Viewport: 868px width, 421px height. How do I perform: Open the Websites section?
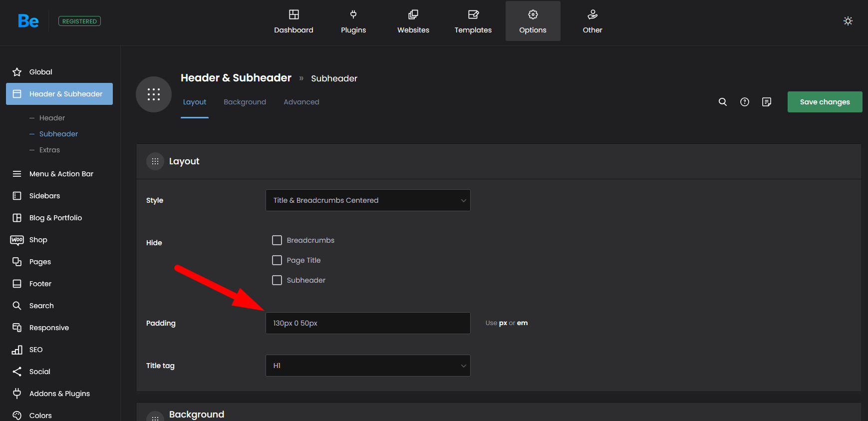pos(413,21)
